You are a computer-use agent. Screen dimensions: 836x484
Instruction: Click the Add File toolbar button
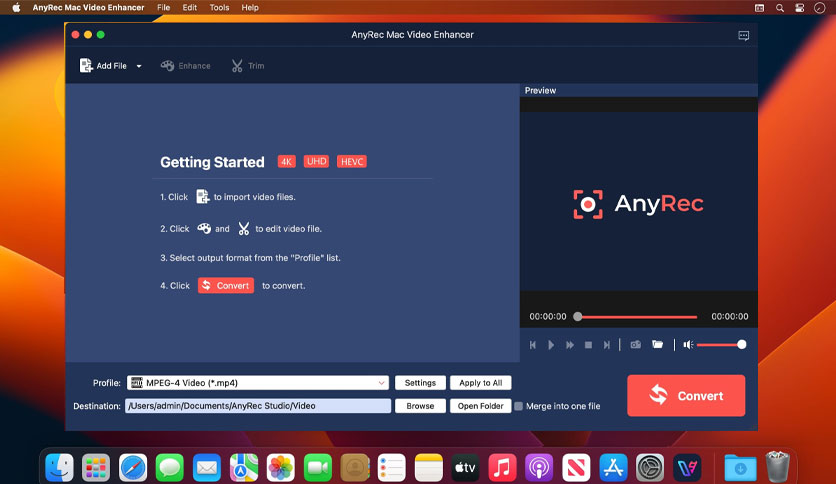click(x=103, y=66)
